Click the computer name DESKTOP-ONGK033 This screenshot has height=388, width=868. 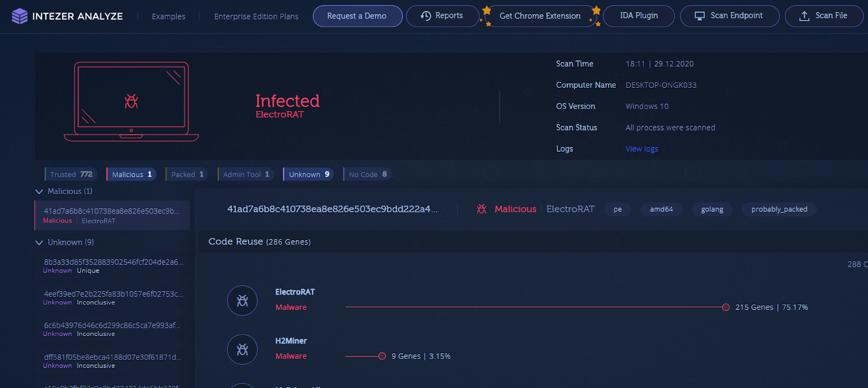(x=661, y=85)
